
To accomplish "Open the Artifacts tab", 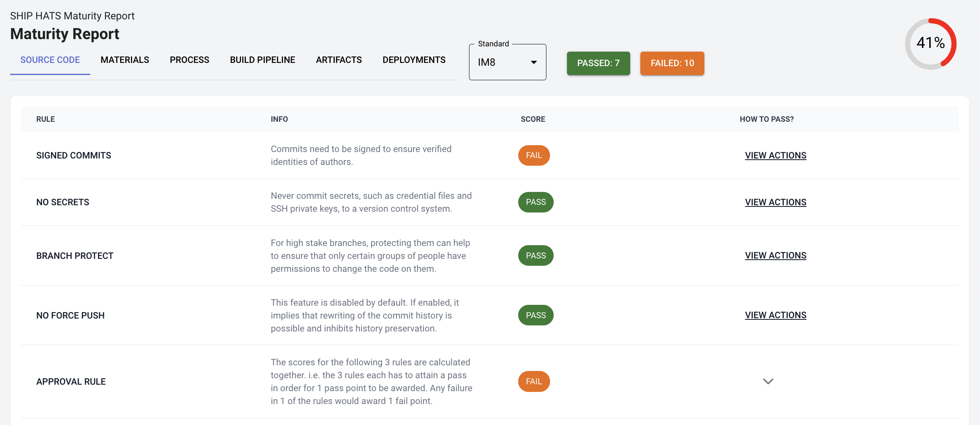I will [x=338, y=60].
